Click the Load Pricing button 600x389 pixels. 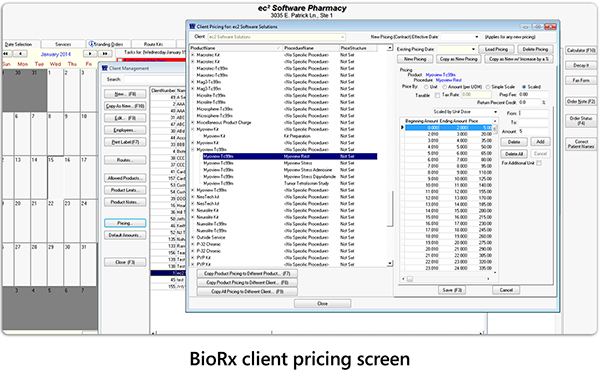tap(496, 49)
